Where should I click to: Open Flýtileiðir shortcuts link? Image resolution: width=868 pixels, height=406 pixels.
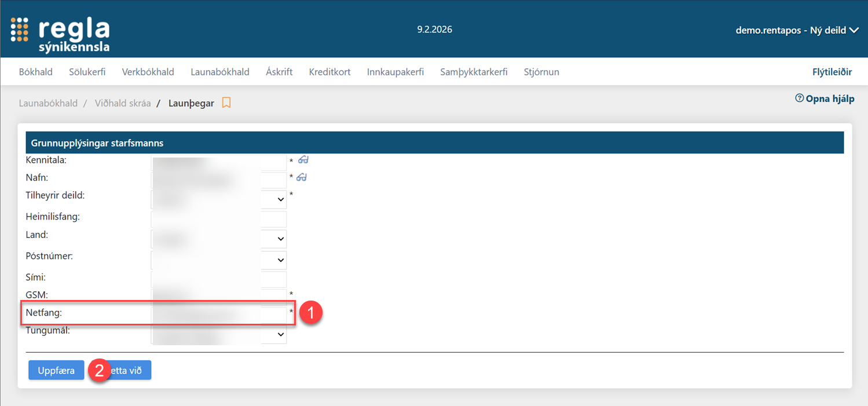tap(832, 72)
